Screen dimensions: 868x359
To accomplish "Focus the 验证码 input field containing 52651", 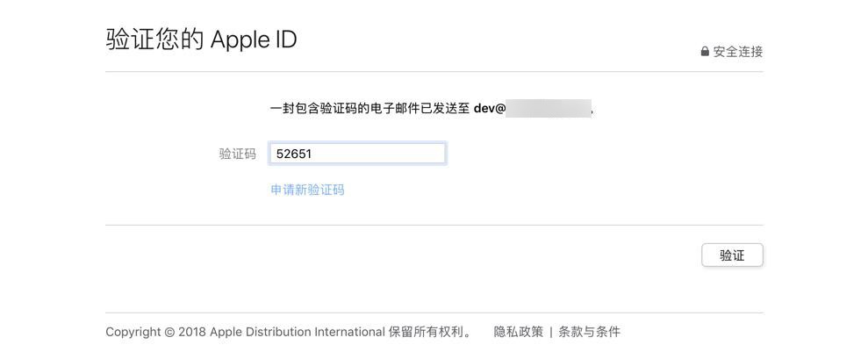I will tap(357, 154).
